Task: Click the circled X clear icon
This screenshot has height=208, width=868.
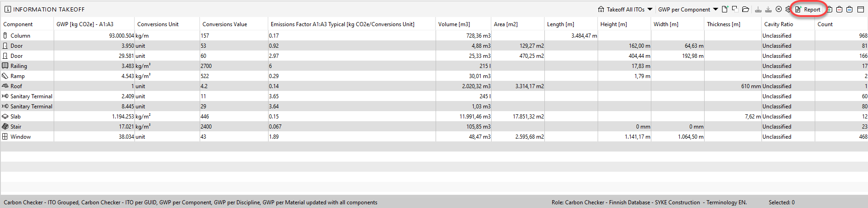Action: coord(778,9)
